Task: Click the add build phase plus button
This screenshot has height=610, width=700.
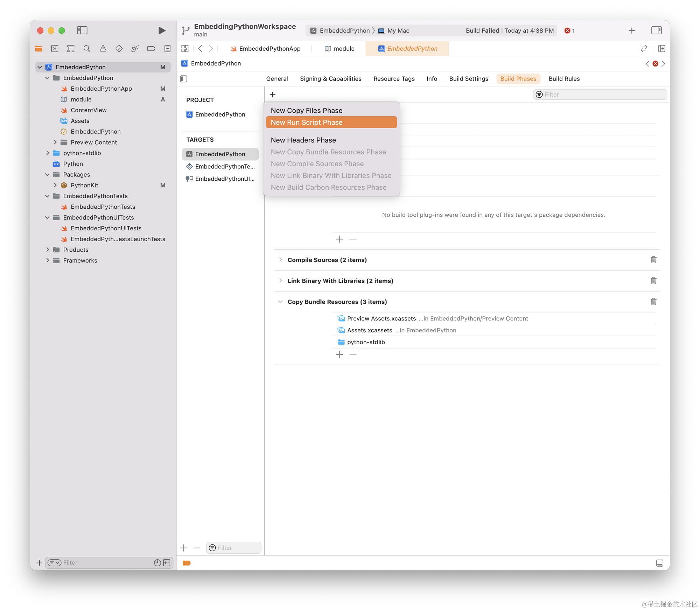Action: (273, 95)
